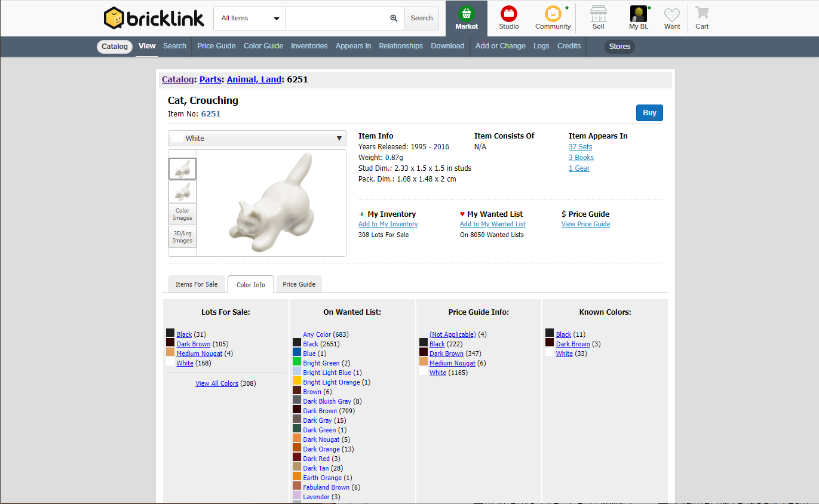Open the 1 Gear link
This screenshot has height=504, width=819.
click(579, 168)
